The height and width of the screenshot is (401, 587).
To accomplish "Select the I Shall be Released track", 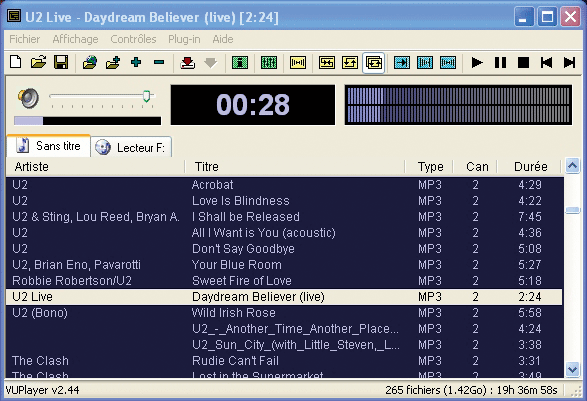I will 284,217.
